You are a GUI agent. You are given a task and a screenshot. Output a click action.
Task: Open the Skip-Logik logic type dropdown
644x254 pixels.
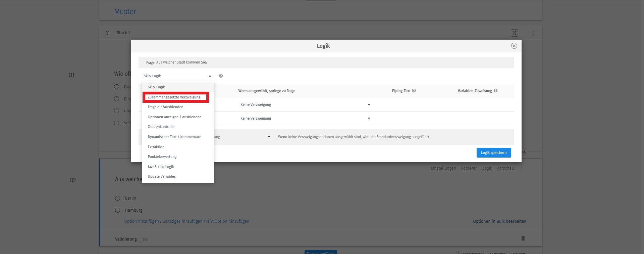click(x=177, y=76)
